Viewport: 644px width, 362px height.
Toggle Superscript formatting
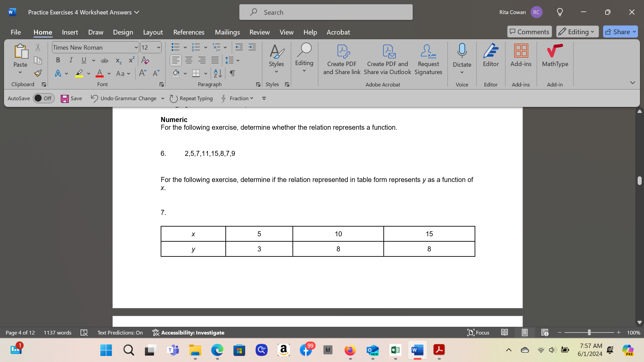tap(131, 60)
